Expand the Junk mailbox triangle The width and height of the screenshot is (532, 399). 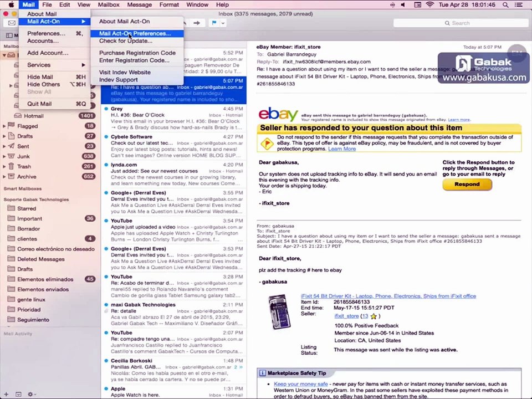pyautogui.click(x=4, y=156)
